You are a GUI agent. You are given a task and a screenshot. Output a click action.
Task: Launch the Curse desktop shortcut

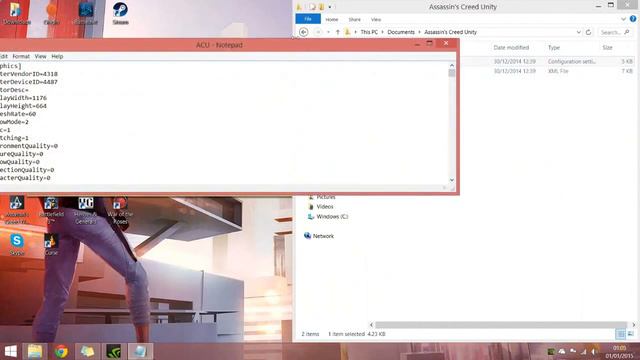click(x=51, y=244)
